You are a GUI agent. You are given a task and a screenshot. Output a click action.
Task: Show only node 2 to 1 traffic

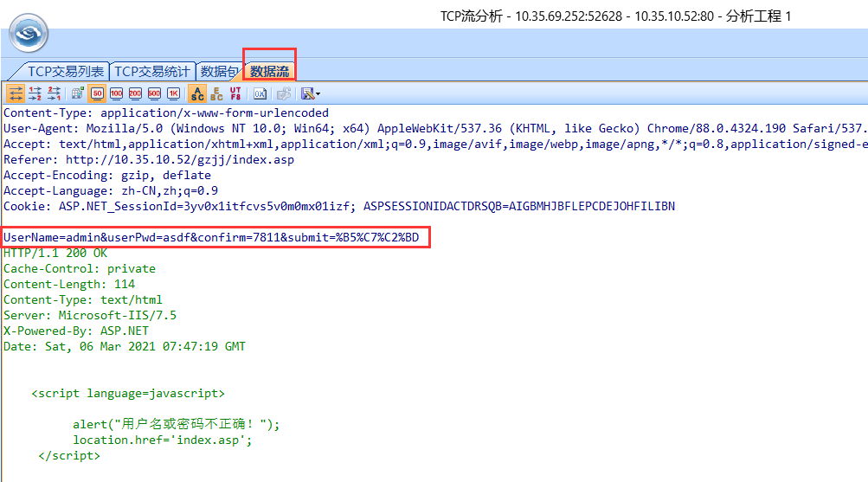pyautogui.click(x=55, y=93)
